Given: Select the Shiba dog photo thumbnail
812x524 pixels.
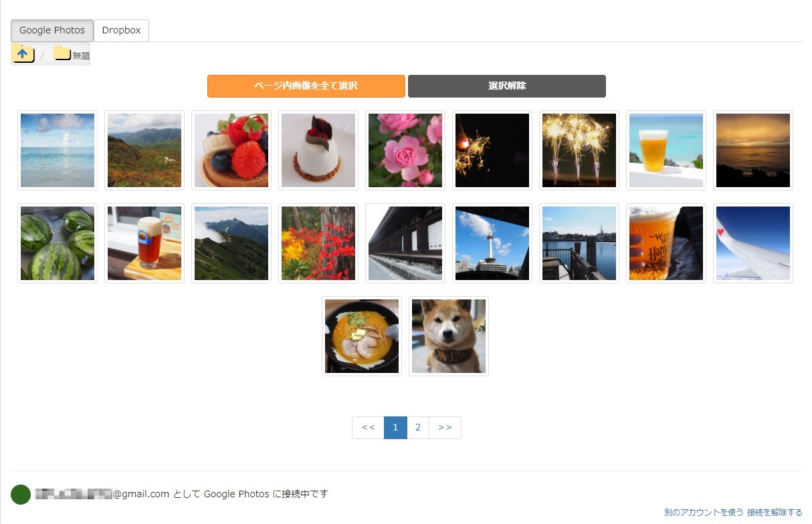Looking at the screenshot, I should point(449,336).
